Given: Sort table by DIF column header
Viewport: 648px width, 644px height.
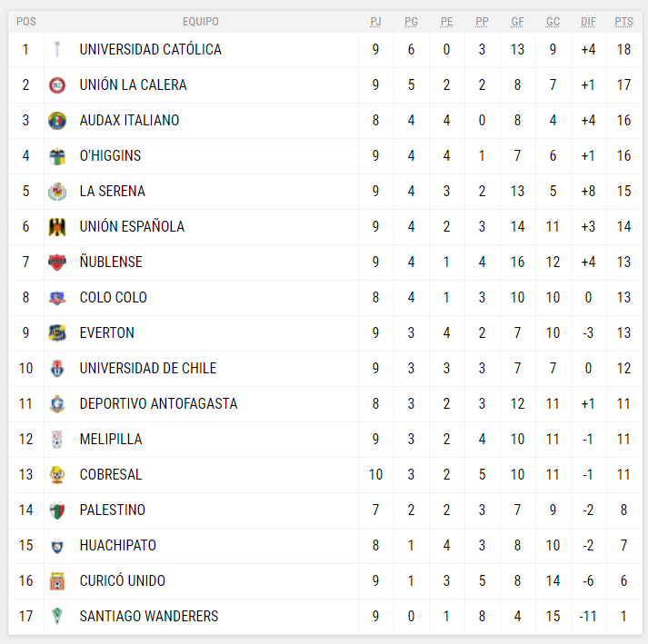Looking at the screenshot, I should point(588,22).
